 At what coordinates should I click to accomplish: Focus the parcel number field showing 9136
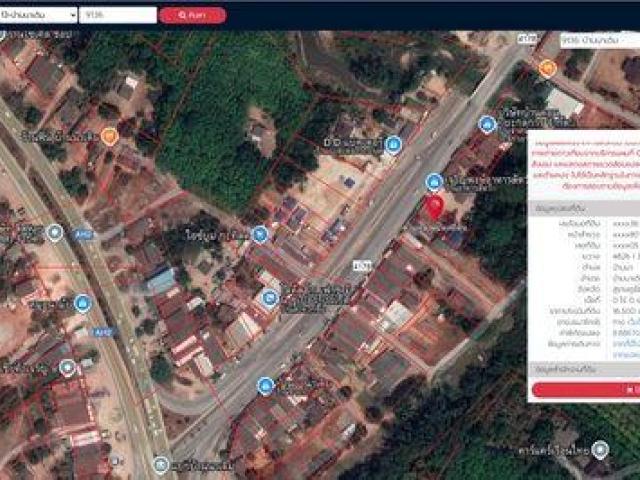(117, 15)
